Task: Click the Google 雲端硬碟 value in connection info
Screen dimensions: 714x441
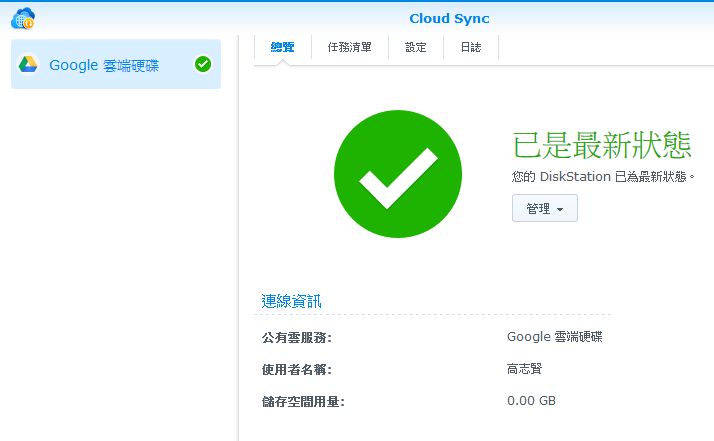Action: 555,337
